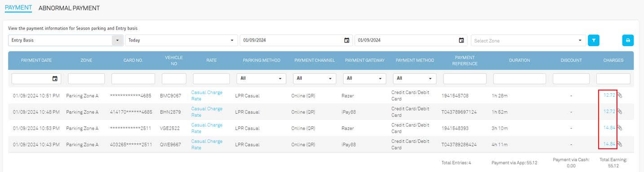Select vehicle number BHN2879
Screen dimensions: 644x172
(170, 112)
